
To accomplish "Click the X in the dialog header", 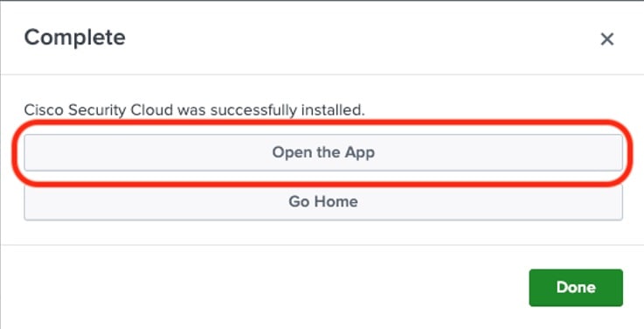I will click(607, 39).
